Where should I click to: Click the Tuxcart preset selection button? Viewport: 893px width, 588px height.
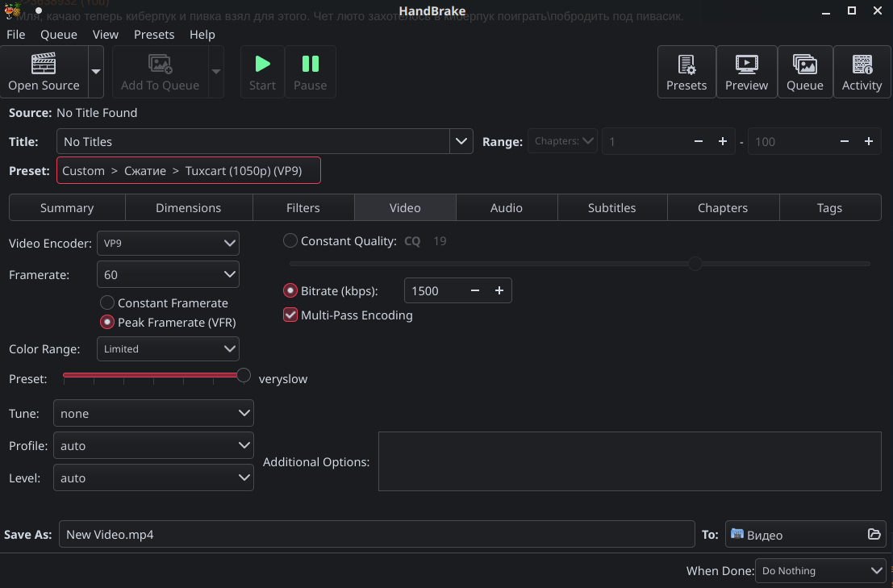(189, 171)
